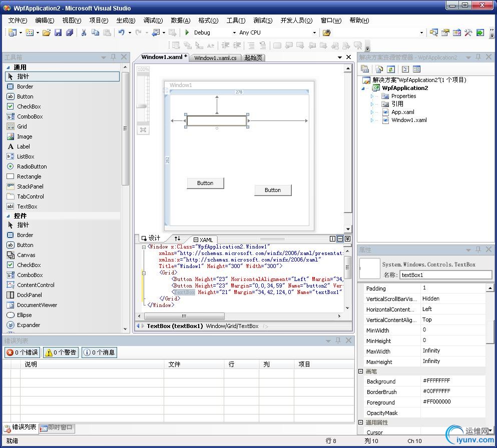This screenshot has height=448, width=497.
Task: Switch to horizontal split view button
Action: pos(340,238)
